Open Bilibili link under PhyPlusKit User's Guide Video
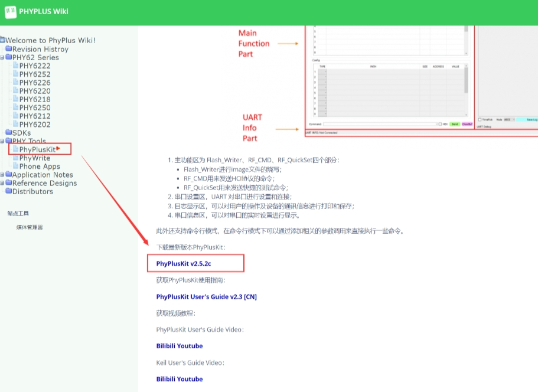The width and height of the screenshot is (538, 392). click(x=167, y=346)
